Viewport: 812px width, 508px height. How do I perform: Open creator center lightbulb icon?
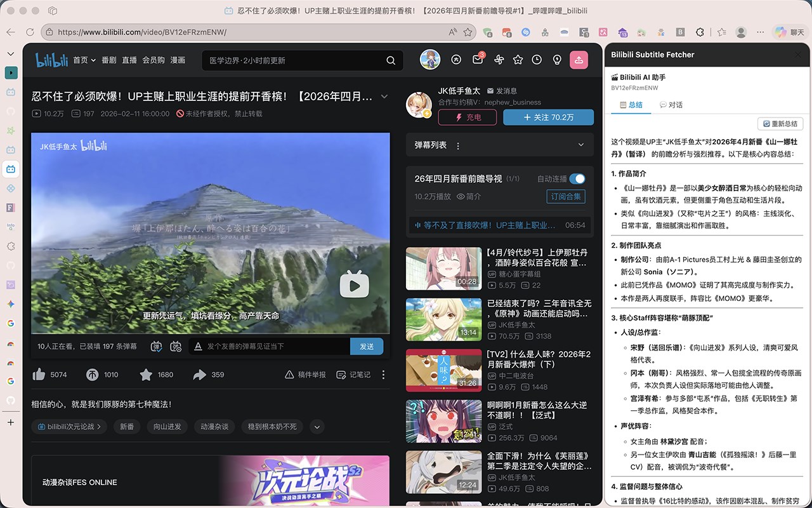[557, 60]
